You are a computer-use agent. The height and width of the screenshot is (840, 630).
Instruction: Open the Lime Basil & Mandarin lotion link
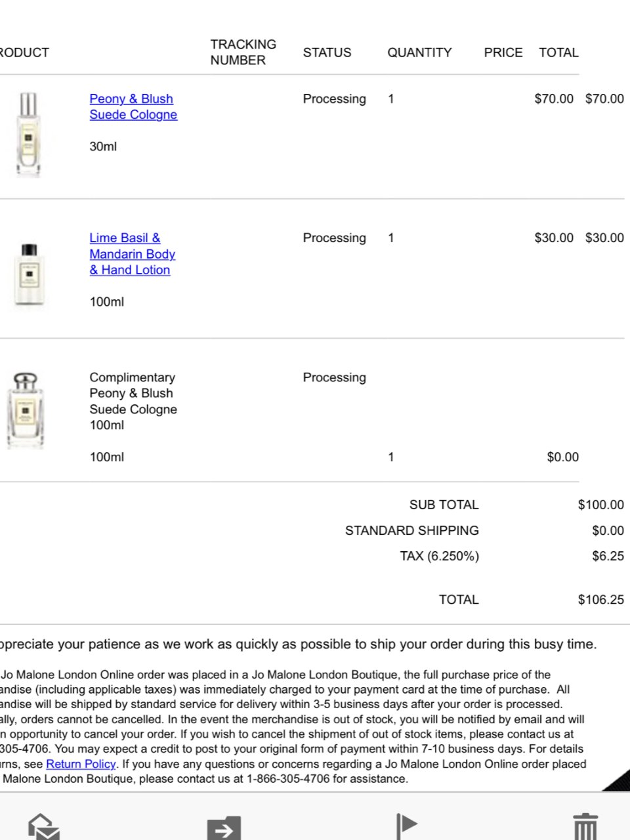[131, 254]
